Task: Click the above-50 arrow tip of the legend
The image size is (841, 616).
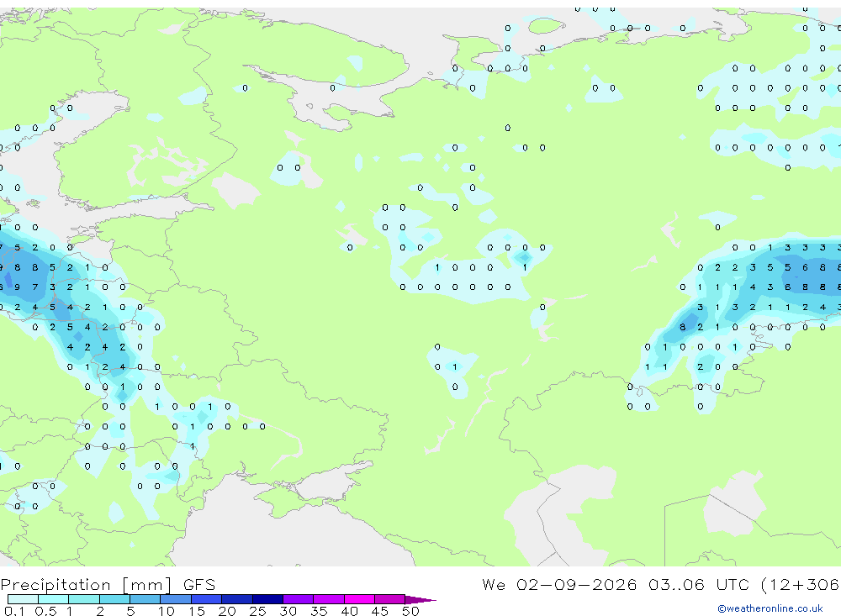Action: click(x=420, y=599)
